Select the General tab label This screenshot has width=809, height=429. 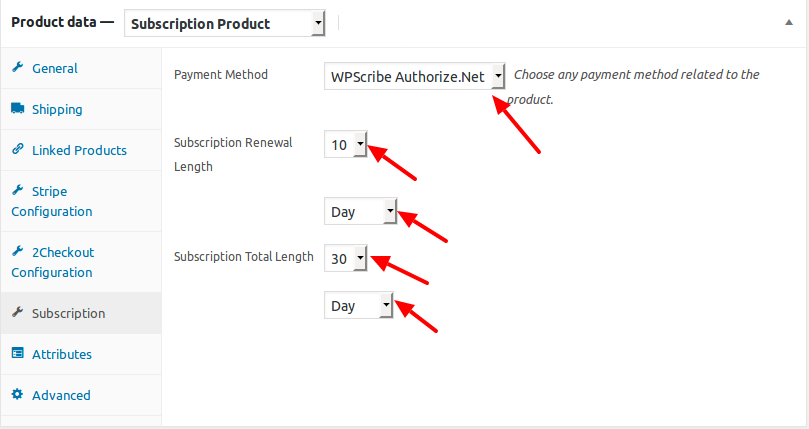point(55,68)
